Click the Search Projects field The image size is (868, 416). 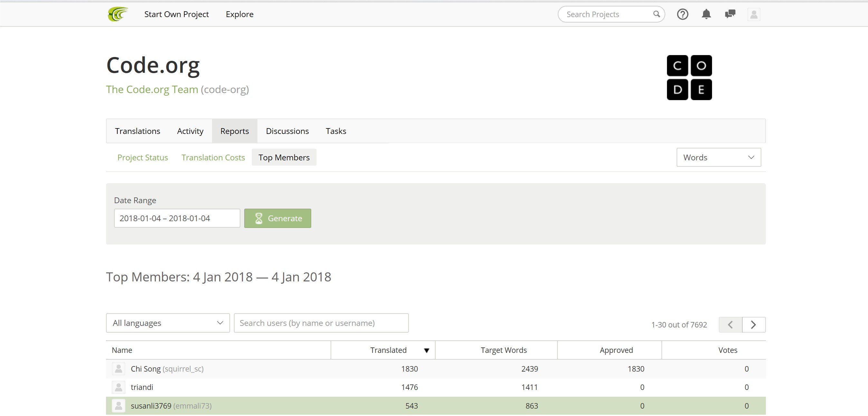coord(611,14)
